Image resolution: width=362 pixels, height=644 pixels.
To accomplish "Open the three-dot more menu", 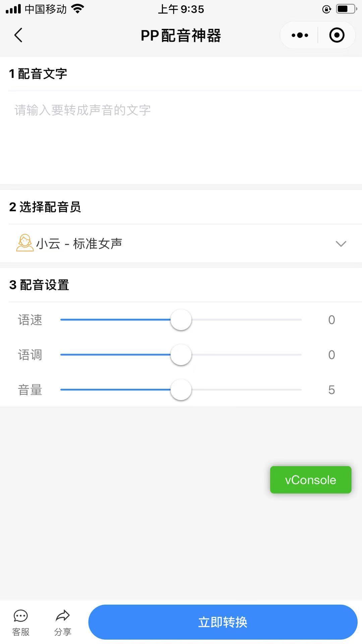I will pos(300,35).
